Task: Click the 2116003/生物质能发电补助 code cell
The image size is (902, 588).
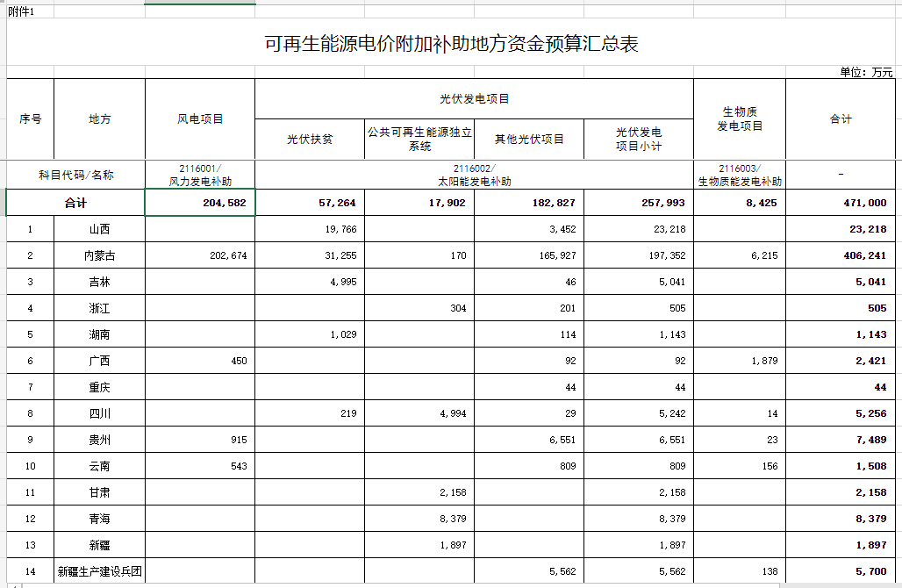Action: pos(739,176)
